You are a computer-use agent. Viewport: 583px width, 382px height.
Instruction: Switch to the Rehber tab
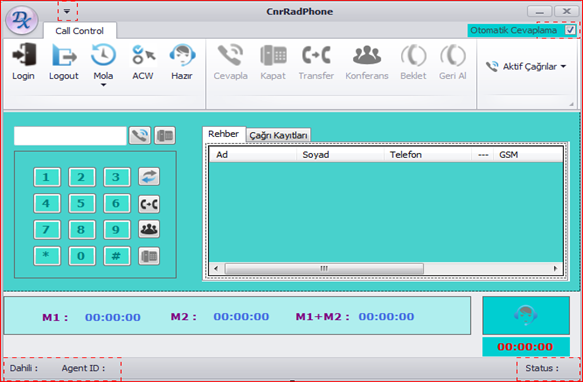tap(223, 134)
